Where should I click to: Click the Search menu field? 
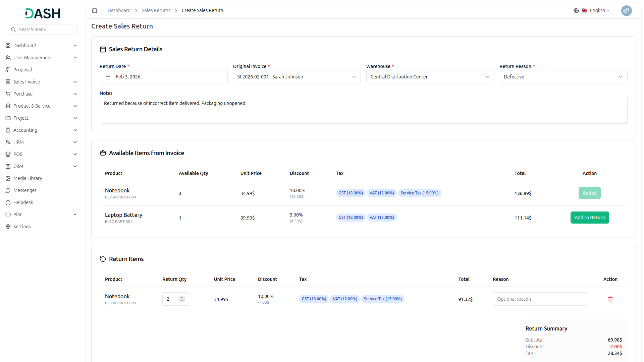[43, 29]
